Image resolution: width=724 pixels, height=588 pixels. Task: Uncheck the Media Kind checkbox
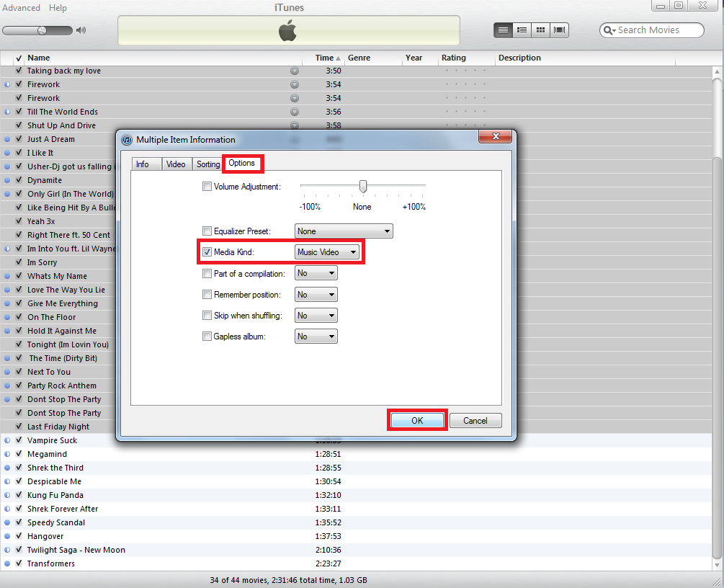[x=207, y=252]
